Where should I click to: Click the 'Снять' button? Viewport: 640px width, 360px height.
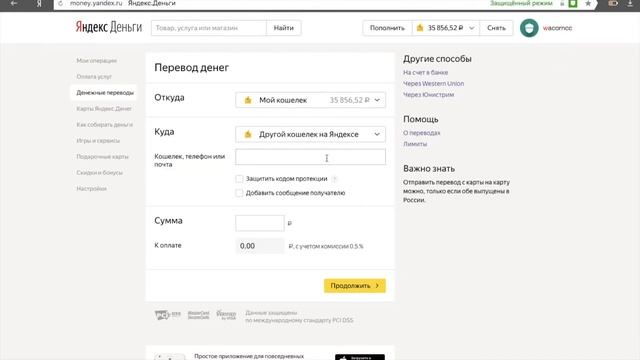pyautogui.click(x=496, y=28)
